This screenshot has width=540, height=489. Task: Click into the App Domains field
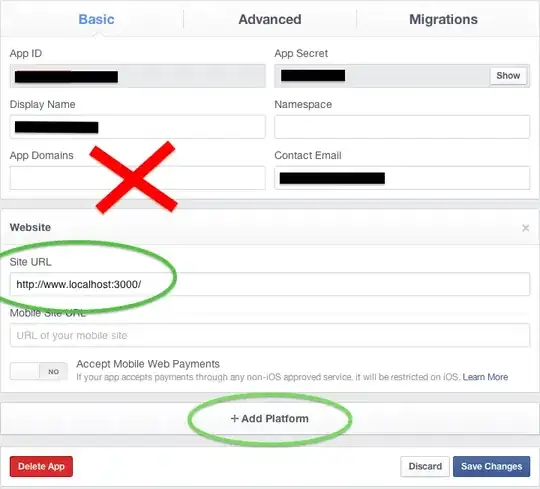137,178
